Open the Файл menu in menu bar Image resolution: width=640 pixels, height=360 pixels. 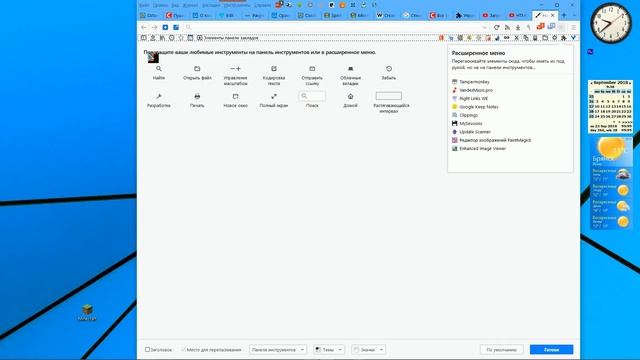144,5
